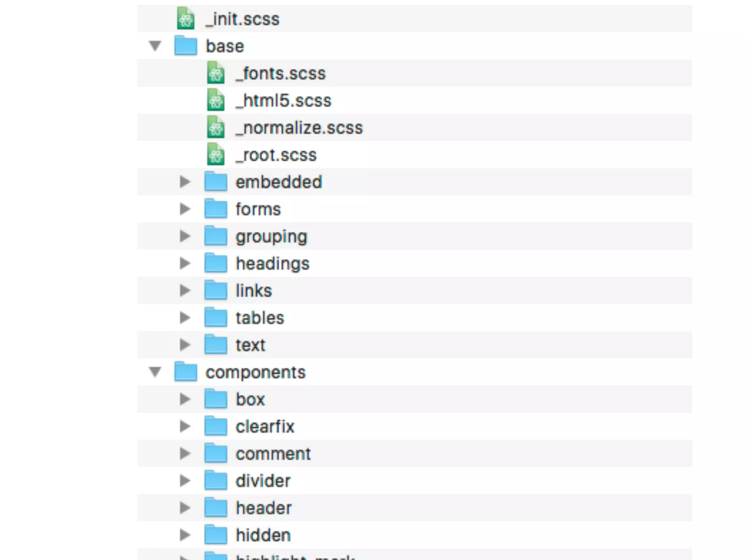Expand the grouping folder arrow

click(x=185, y=236)
